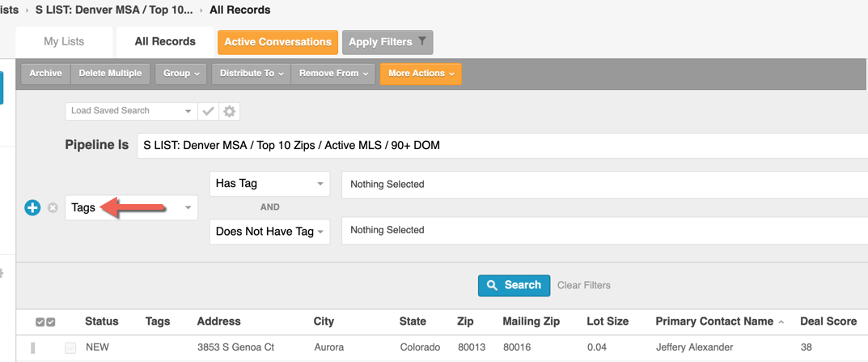The image size is (868, 362).
Task: Sort by the Status column header
Action: click(102, 322)
